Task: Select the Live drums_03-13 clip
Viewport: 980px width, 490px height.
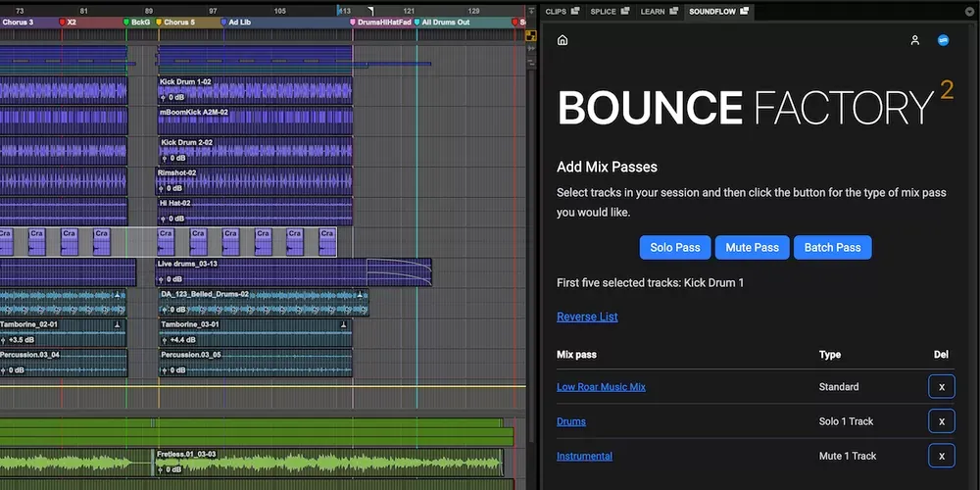Action: pyautogui.click(x=293, y=272)
